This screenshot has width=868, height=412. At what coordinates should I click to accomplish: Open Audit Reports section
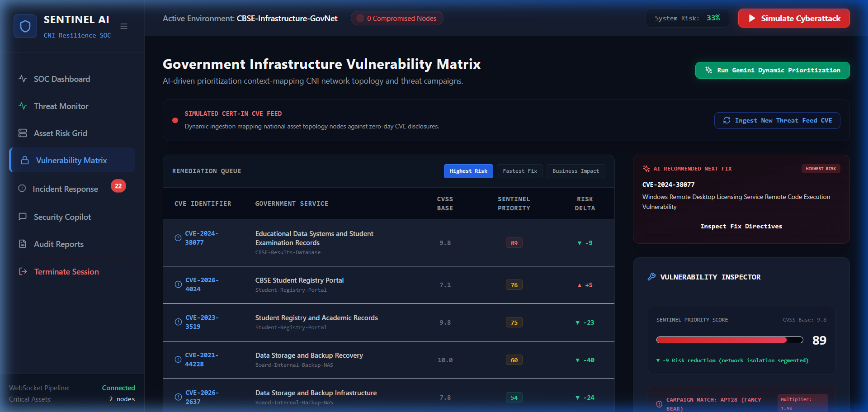72,244
